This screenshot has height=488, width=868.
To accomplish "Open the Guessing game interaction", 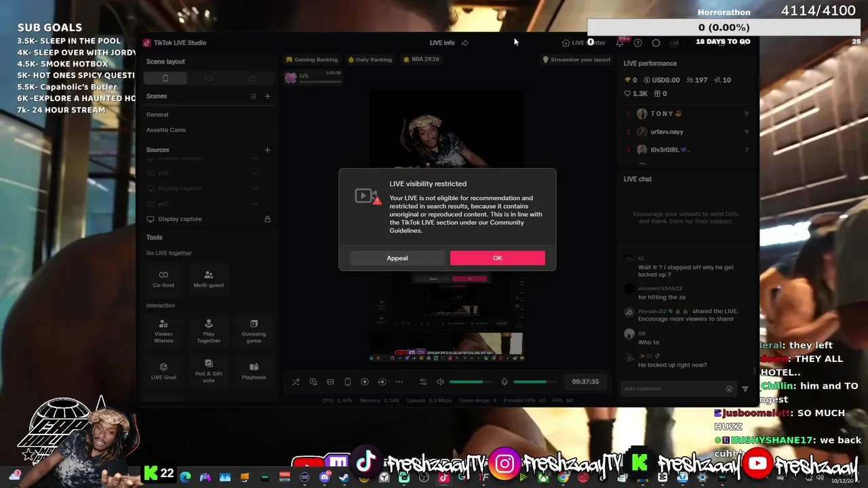I will [x=254, y=331].
